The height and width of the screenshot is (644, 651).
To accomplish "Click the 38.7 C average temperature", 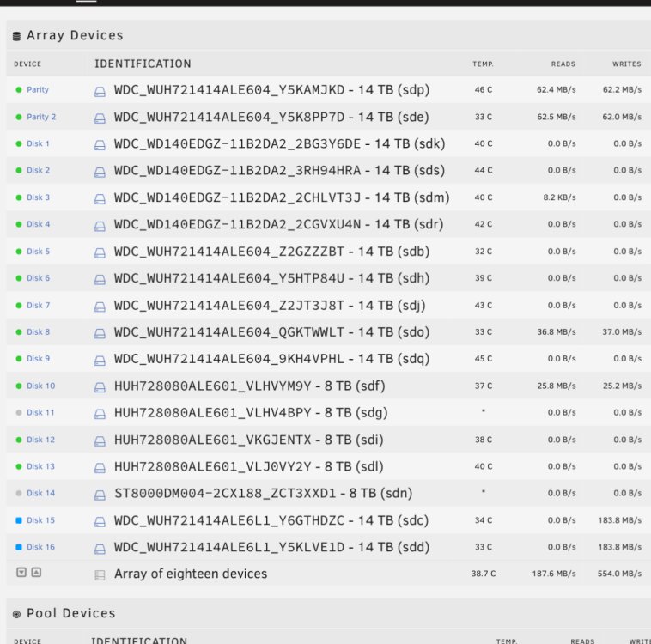I will pyautogui.click(x=484, y=574).
